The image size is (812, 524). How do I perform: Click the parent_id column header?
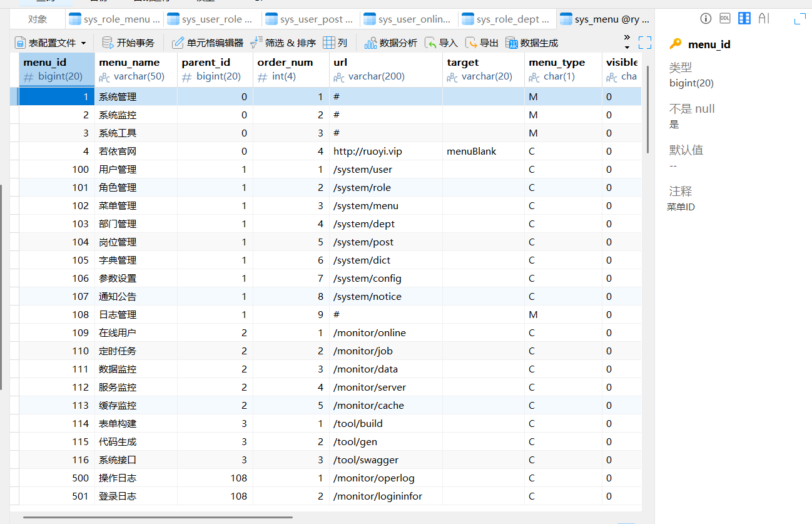click(x=215, y=69)
